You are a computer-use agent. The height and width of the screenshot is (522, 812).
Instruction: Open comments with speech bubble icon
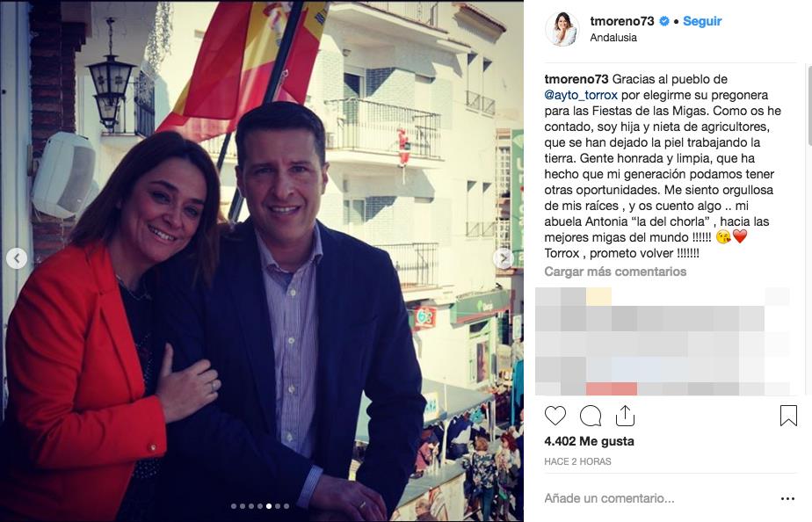[x=591, y=416]
